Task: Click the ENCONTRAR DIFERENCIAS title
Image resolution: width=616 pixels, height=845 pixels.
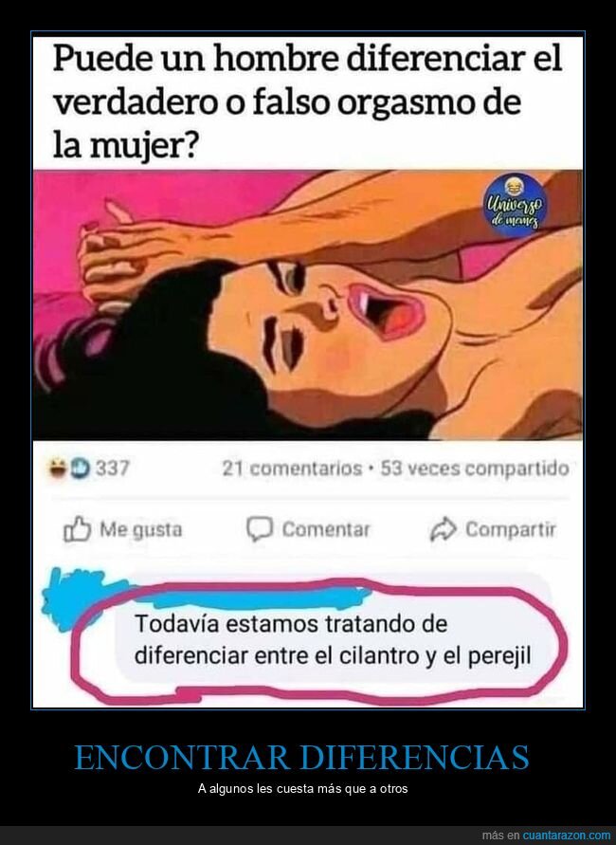Action: pos(302,757)
